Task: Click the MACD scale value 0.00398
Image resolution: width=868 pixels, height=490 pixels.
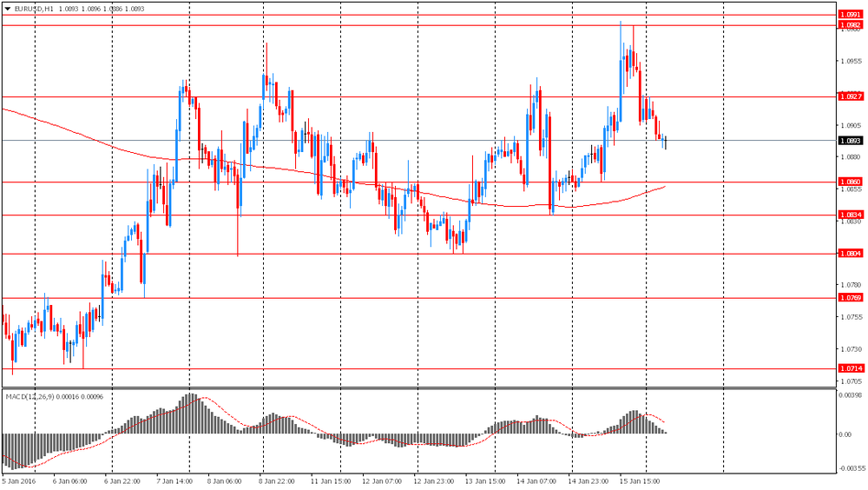Action: coord(852,395)
